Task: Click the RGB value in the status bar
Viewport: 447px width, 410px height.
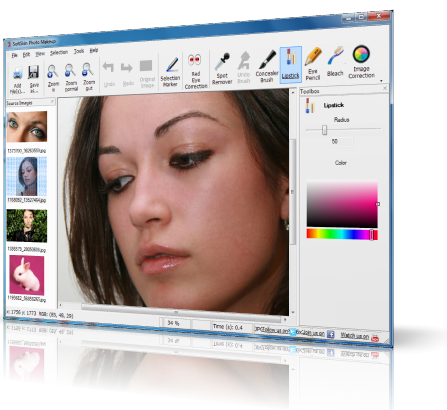Action: 56,314
